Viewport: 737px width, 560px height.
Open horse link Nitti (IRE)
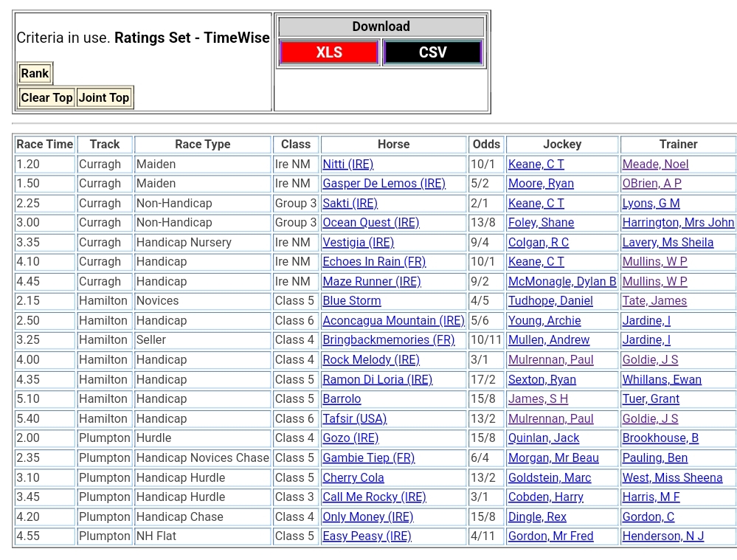[x=347, y=165]
